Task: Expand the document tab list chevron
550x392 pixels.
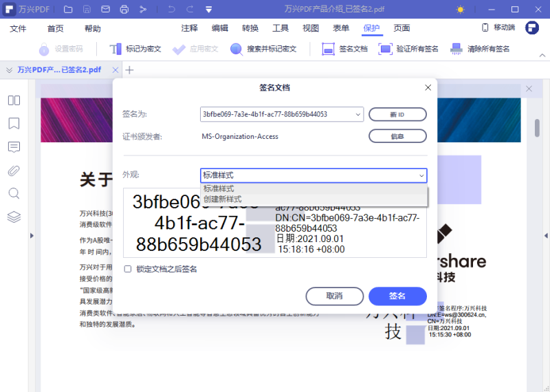Action: coord(9,70)
